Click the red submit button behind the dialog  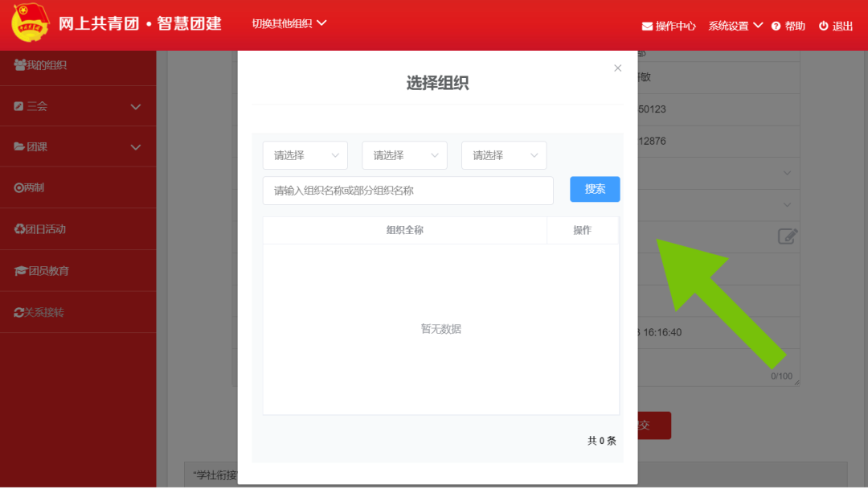pos(654,425)
